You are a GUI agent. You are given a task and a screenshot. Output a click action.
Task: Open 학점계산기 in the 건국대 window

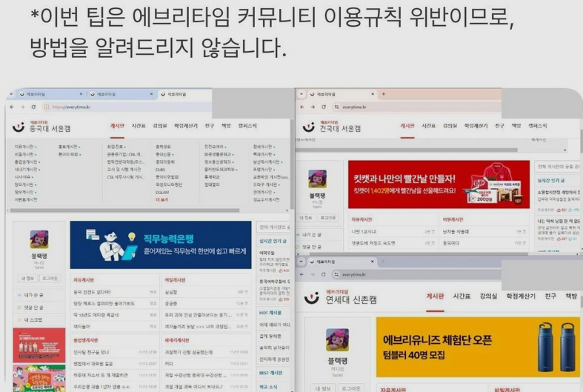coord(476,126)
